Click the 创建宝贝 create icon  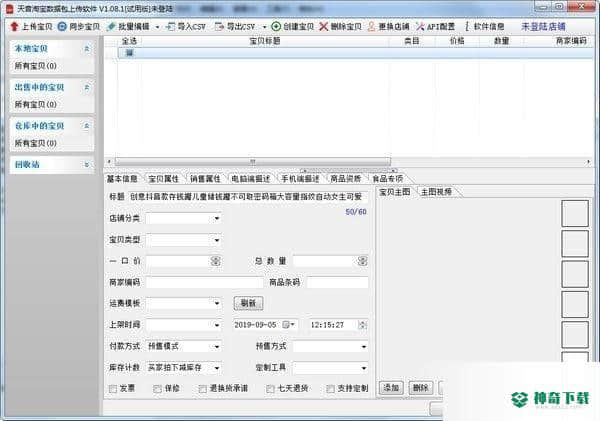click(276, 26)
